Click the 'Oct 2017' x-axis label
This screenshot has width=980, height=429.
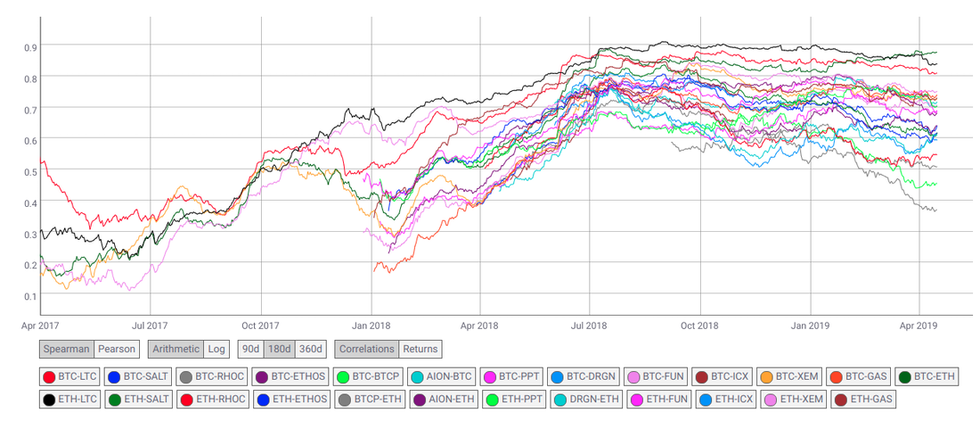(261, 326)
